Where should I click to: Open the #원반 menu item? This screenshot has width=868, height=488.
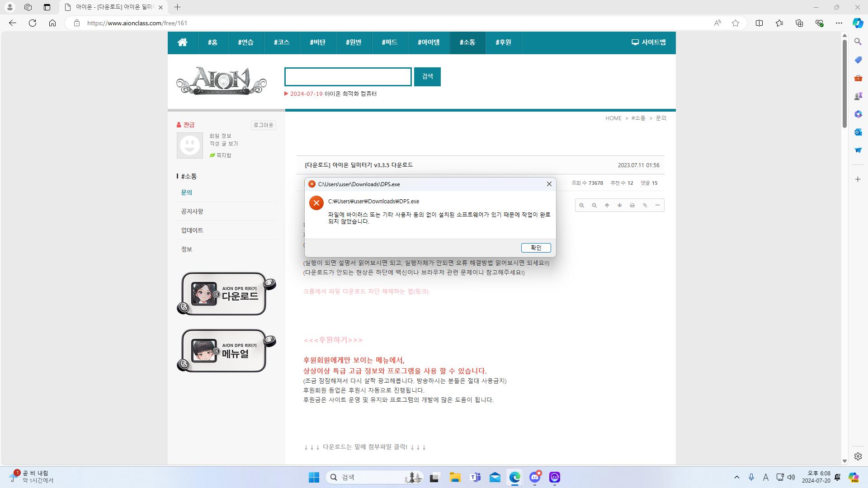(x=354, y=42)
